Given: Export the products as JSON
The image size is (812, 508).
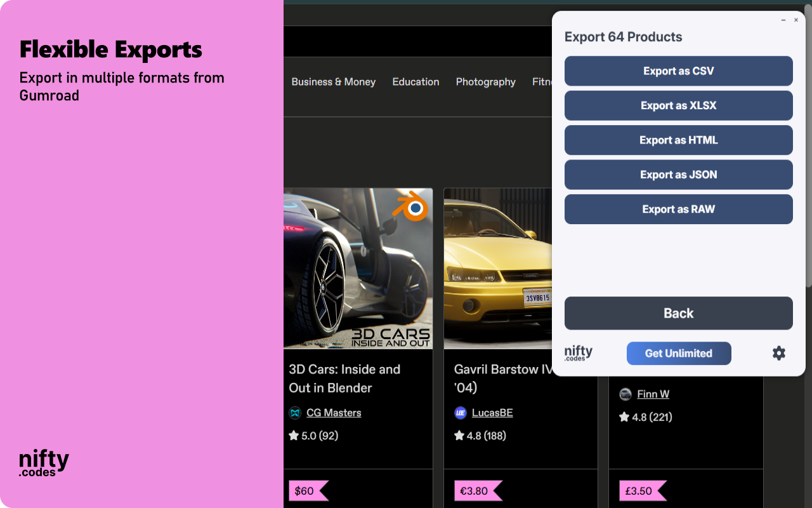Looking at the screenshot, I should tap(678, 175).
